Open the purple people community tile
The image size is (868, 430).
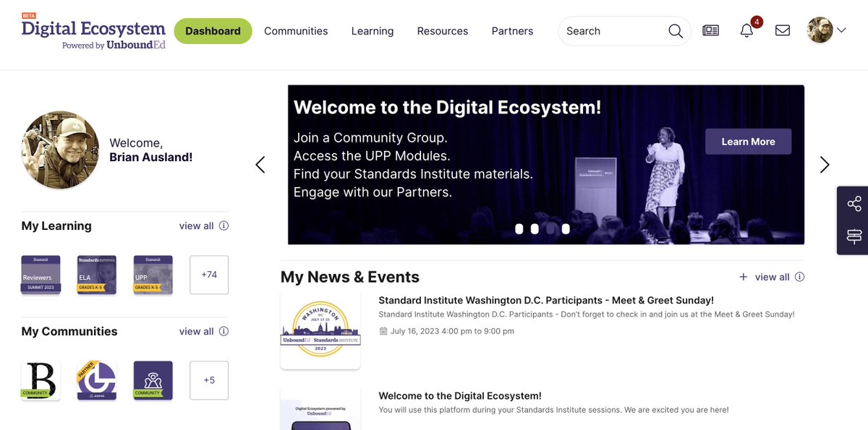click(x=153, y=380)
